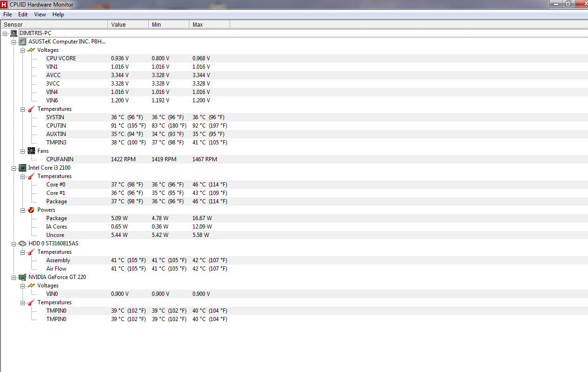The width and height of the screenshot is (588, 372).
Task: Open the View menu
Action: point(40,14)
